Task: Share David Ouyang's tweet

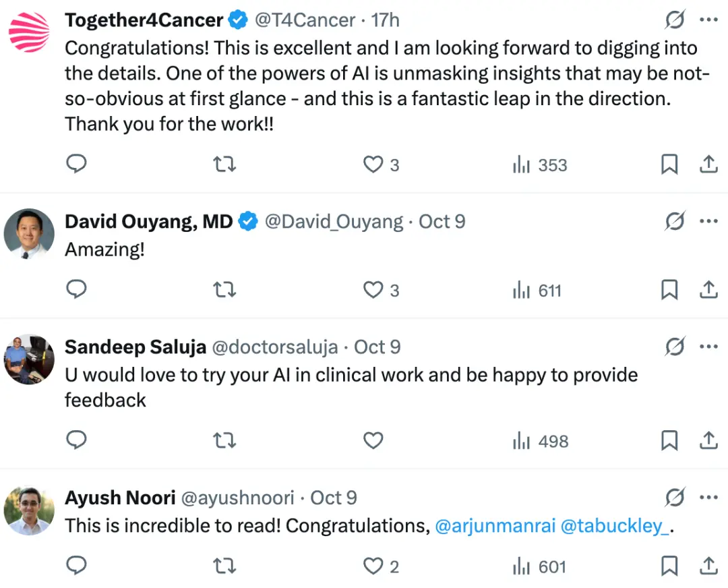Action: [708, 290]
